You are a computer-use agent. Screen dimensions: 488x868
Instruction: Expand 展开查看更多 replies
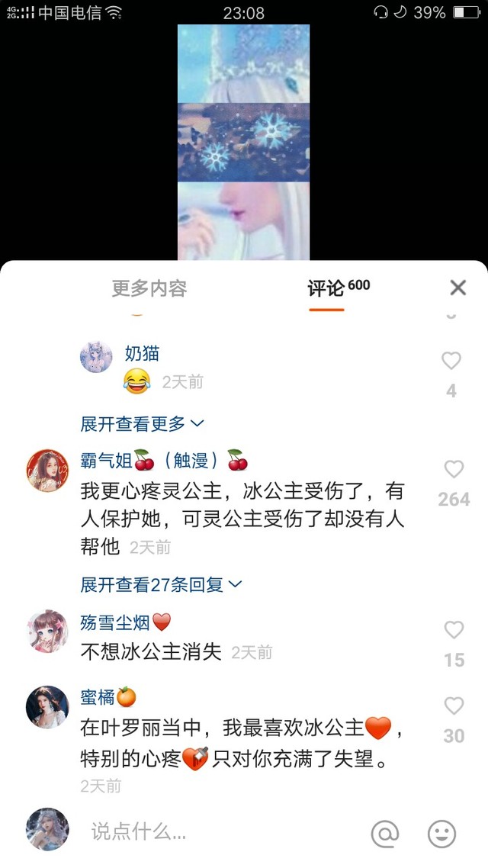[142, 424]
